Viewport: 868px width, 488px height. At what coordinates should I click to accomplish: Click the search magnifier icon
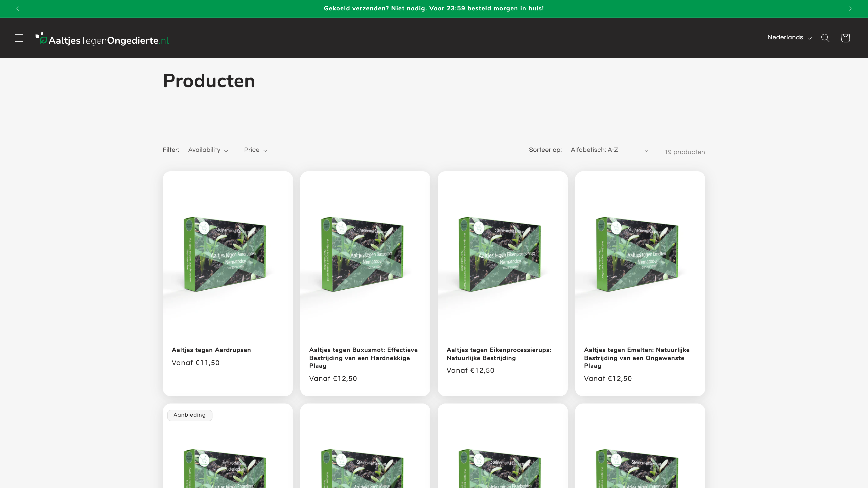[825, 38]
